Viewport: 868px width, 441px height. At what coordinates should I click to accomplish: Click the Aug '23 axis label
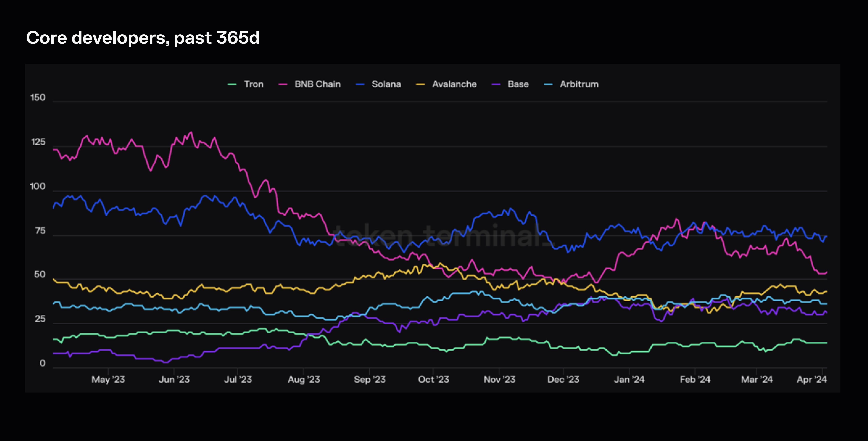(304, 379)
